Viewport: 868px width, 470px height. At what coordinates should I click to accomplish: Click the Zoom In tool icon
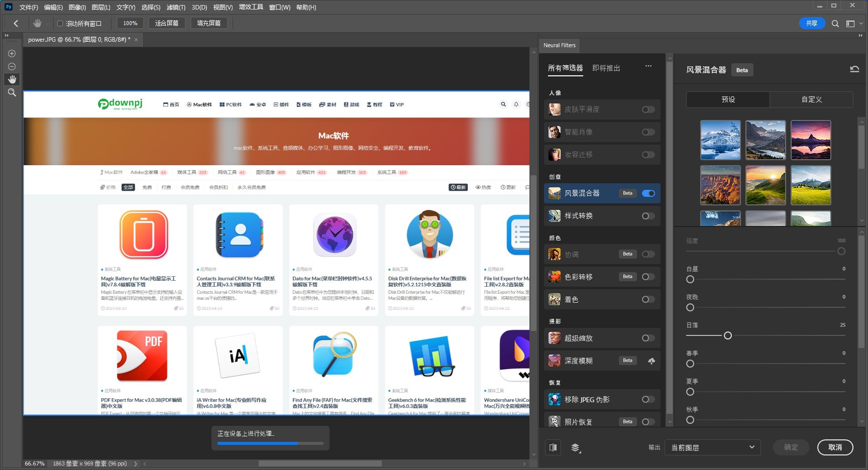pyautogui.click(x=12, y=54)
